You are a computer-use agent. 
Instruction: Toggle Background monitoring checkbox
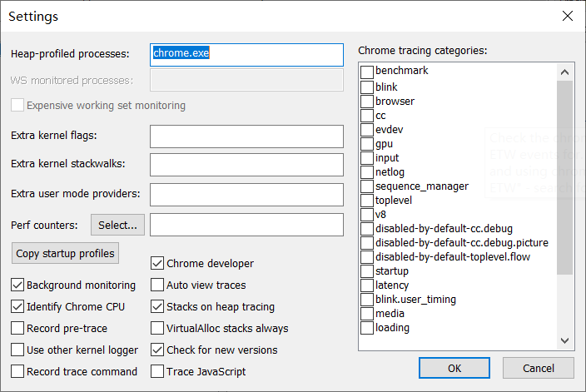click(18, 285)
